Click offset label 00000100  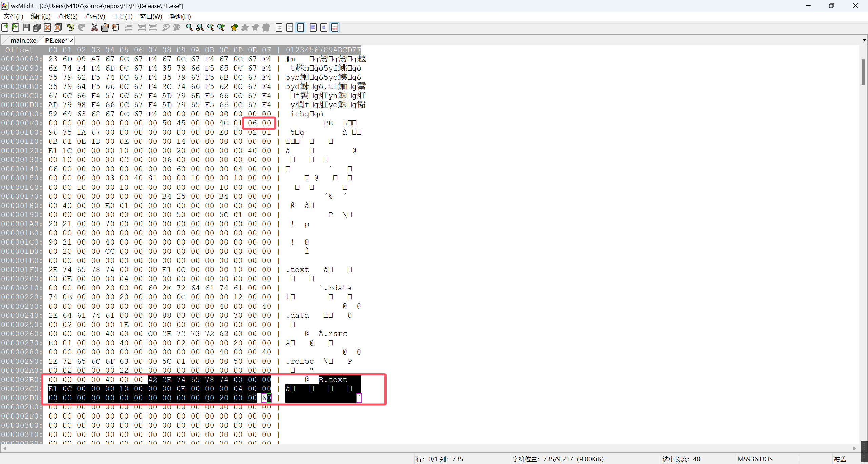coord(22,132)
